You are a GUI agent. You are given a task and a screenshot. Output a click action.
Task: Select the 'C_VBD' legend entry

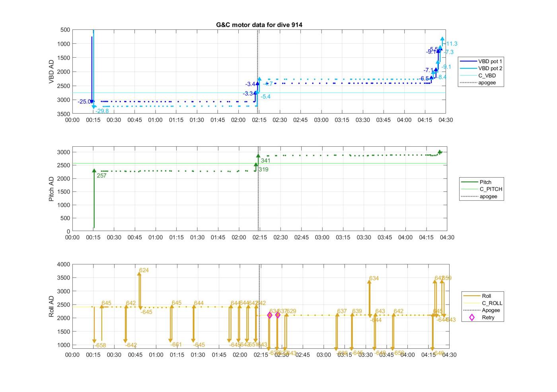(x=479, y=76)
